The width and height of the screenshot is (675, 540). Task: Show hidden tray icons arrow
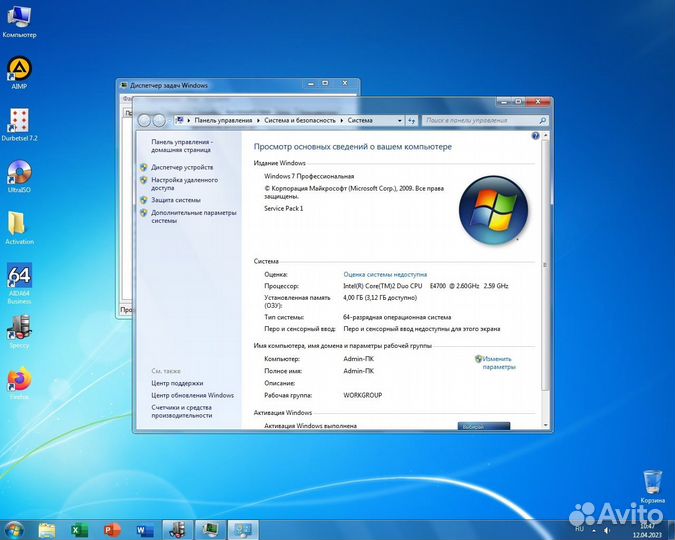click(594, 530)
